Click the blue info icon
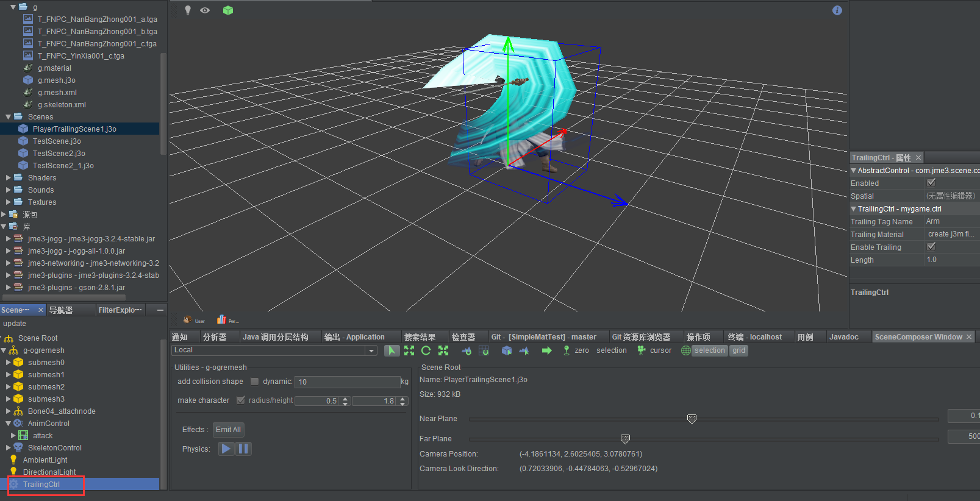 [x=837, y=10]
